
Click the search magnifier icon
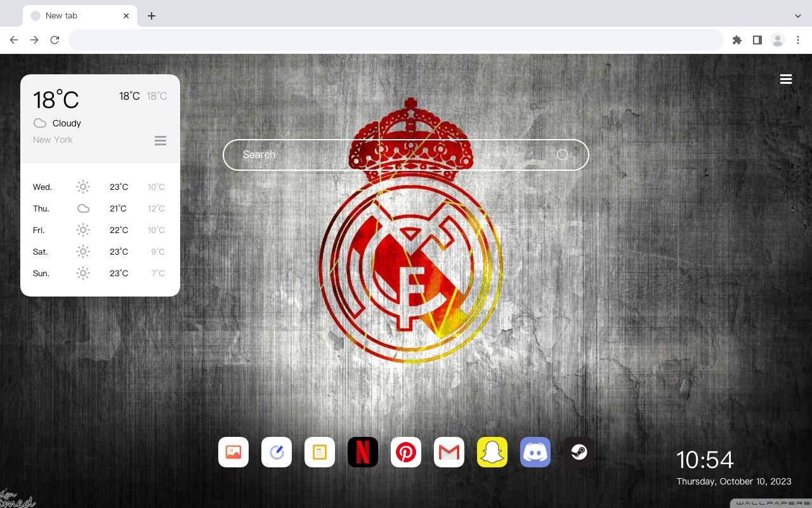(562, 155)
